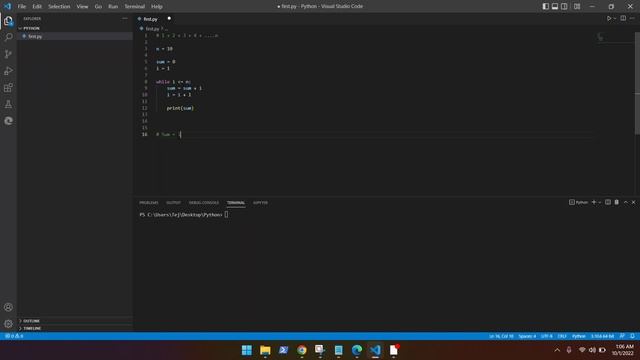Switch to the Jupyter panel tab
640x360 pixels.
pyautogui.click(x=260, y=203)
